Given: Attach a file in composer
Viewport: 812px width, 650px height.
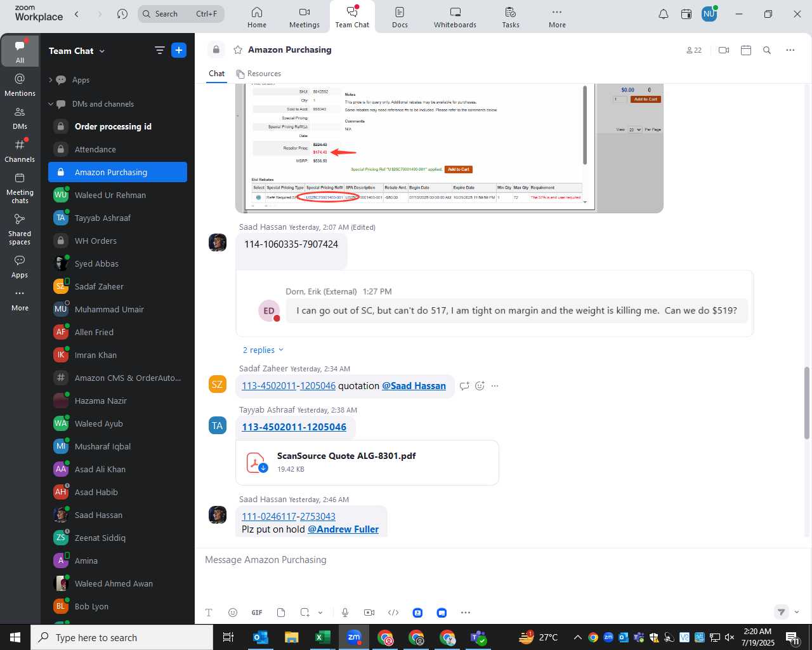Looking at the screenshot, I should 281,613.
